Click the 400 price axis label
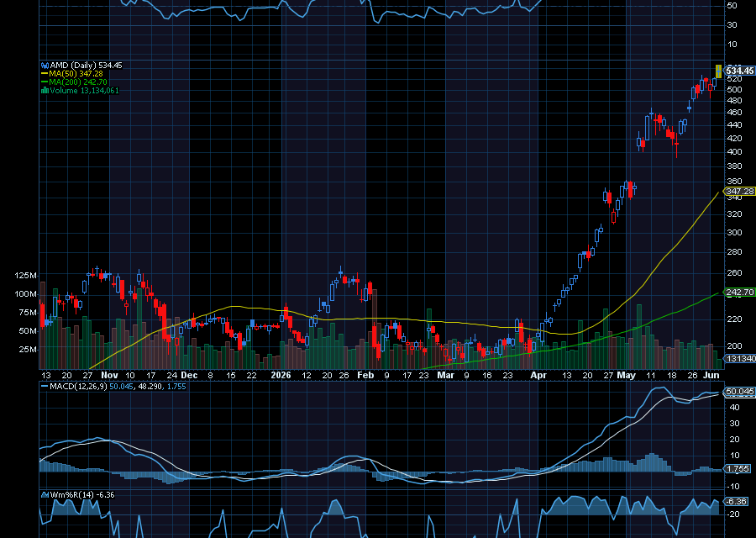Viewport: 756px width, 538px height. point(734,151)
